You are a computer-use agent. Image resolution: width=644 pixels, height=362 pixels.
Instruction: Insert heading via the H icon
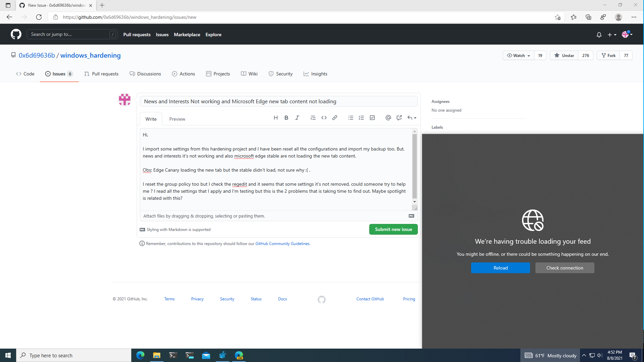click(275, 118)
